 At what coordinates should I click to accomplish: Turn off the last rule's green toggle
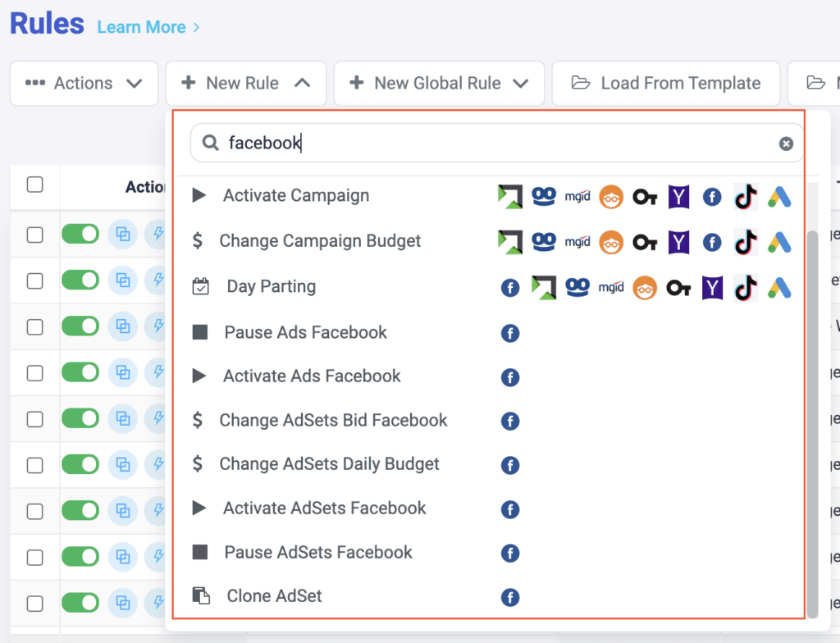tap(80, 603)
